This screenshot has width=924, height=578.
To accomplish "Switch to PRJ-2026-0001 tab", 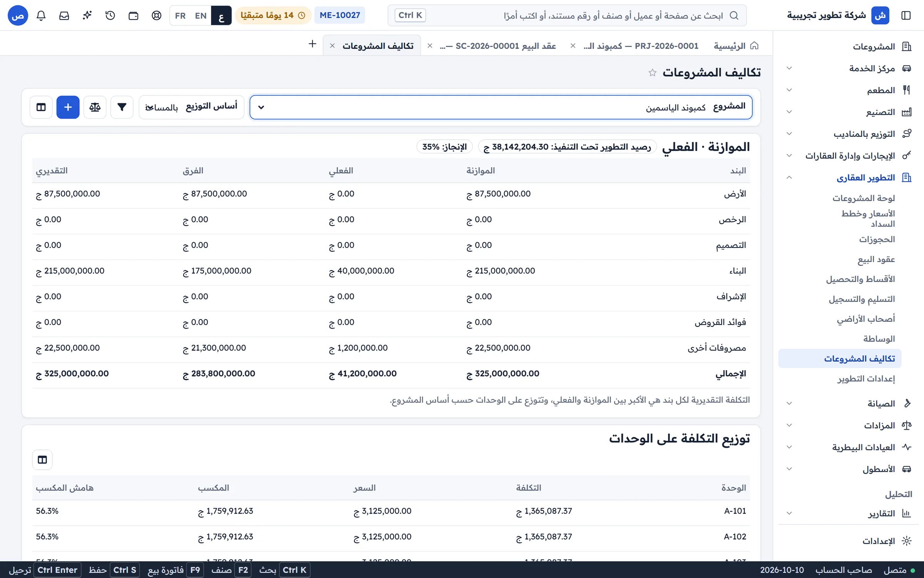I will tap(641, 46).
